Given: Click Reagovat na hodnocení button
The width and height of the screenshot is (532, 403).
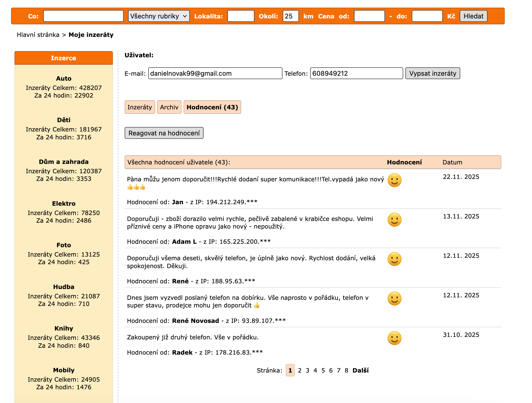Looking at the screenshot, I should [164, 133].
